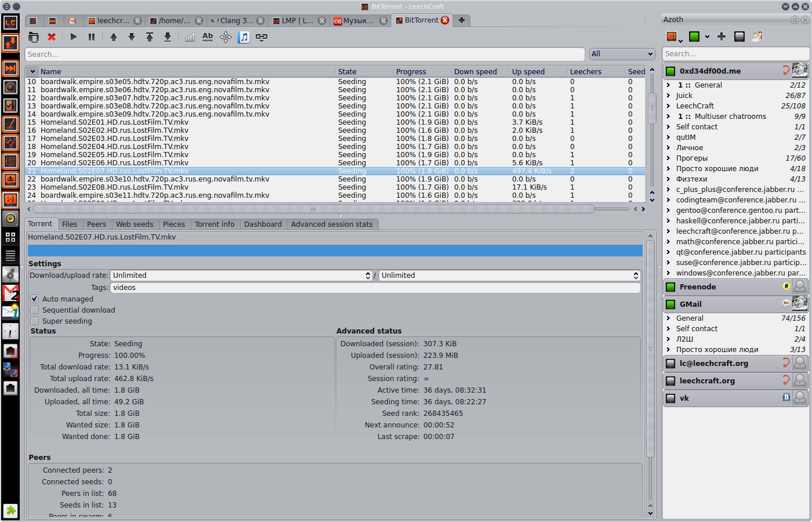This screenshot has width=812, height=522.
Task: Expand the Juick contact group
Action: coord(669,96)
